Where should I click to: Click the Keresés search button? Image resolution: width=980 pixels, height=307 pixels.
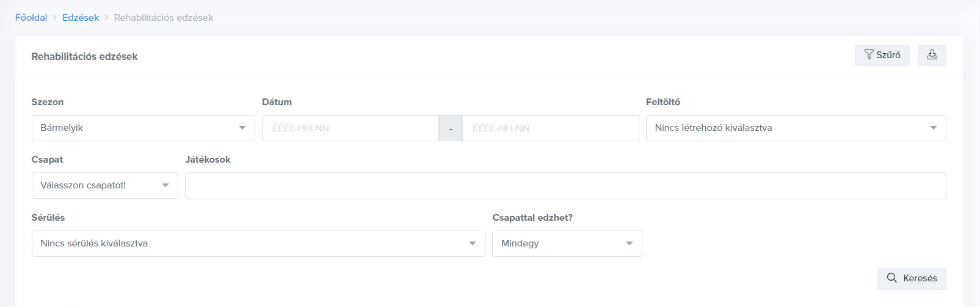[912, 278]
